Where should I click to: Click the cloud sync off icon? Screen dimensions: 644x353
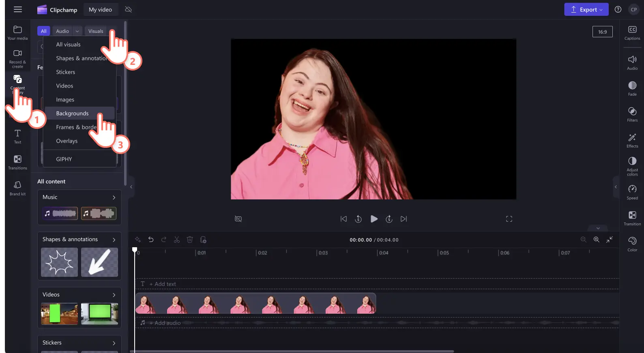[128, 9]
